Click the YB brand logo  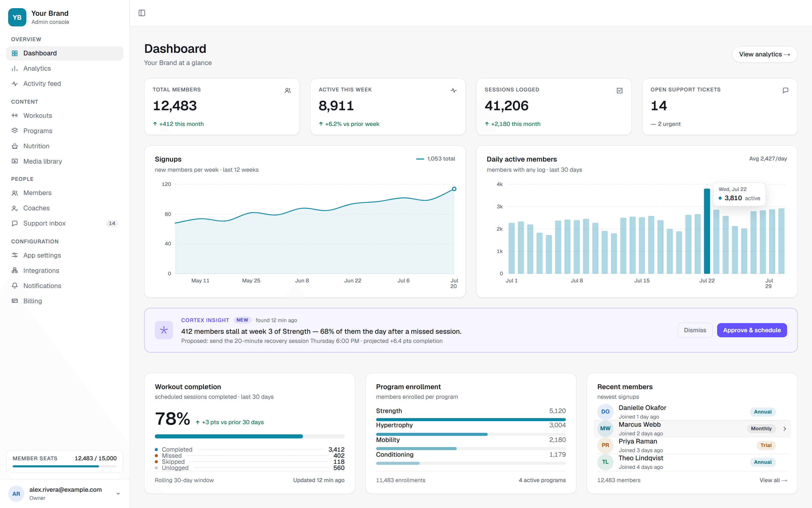[17, 18]
